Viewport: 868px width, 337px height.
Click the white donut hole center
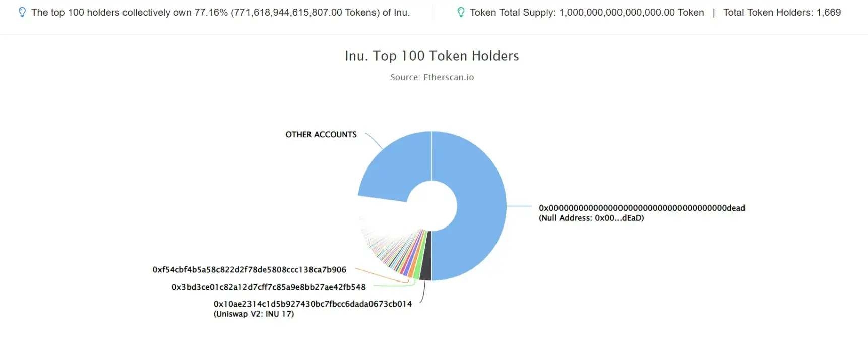tap(432, 206)
